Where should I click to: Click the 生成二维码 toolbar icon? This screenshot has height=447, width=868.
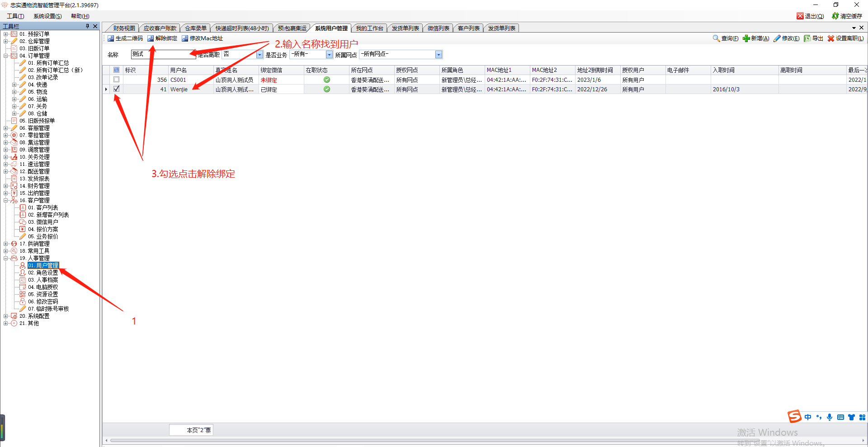click(111, 38)
